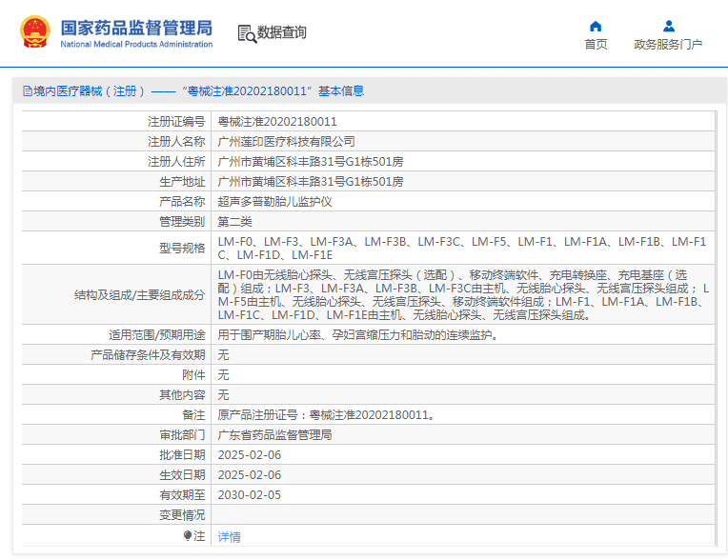Go to 政务服务门户 portal
Screen dimensions: 728x560
(668, 44)
